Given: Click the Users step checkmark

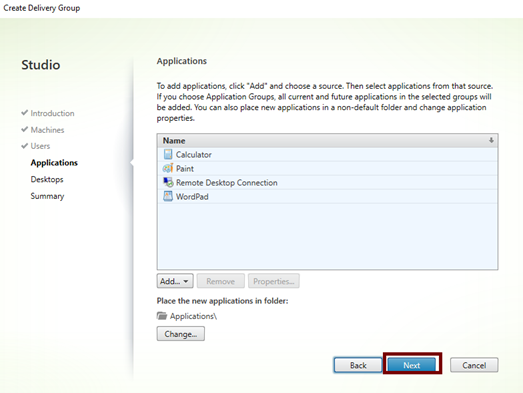Looking at the screenshot, I should (x=24, y=145).
